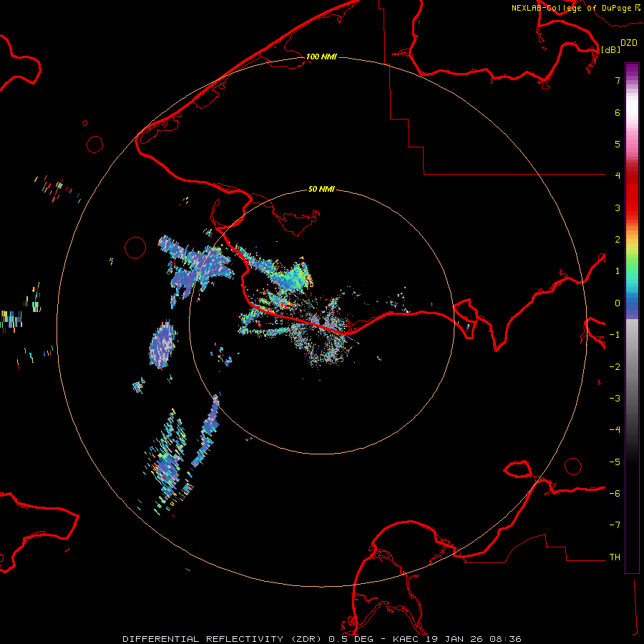Viewport: 644px width, 644px height.
Task: Click the -7 value on color scale
Action: pyautogui.click(x=615, y=525)
